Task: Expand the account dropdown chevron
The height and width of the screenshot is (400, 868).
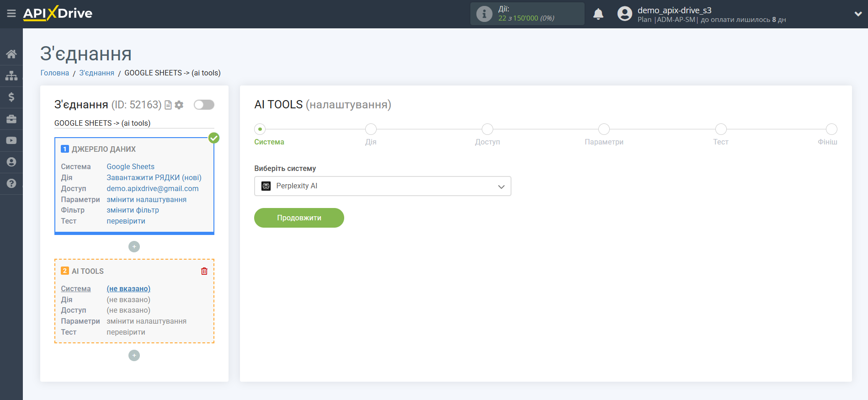Action: 858,14
